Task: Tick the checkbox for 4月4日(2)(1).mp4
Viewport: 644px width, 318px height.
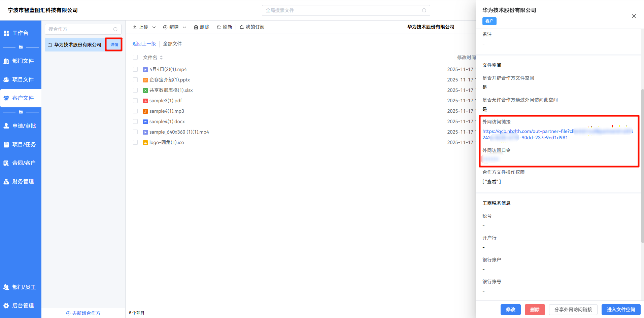Action: (135, 70)
